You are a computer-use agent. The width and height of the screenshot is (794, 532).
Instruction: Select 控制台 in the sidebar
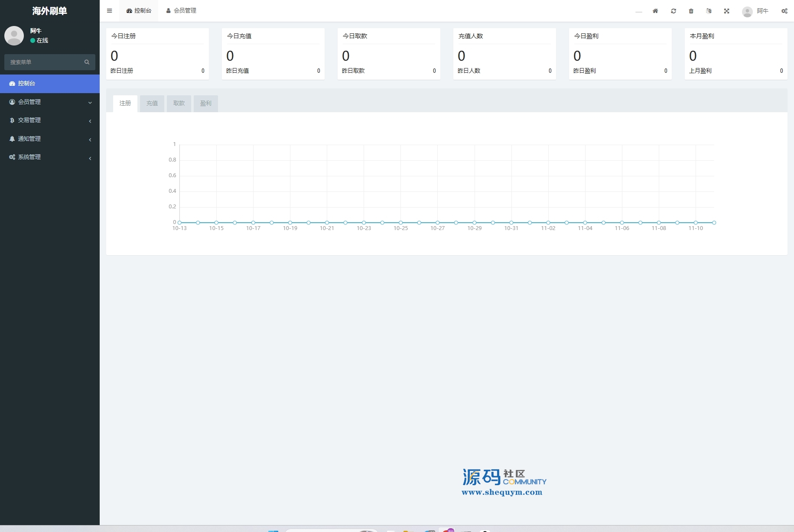(x=49, y=84)
